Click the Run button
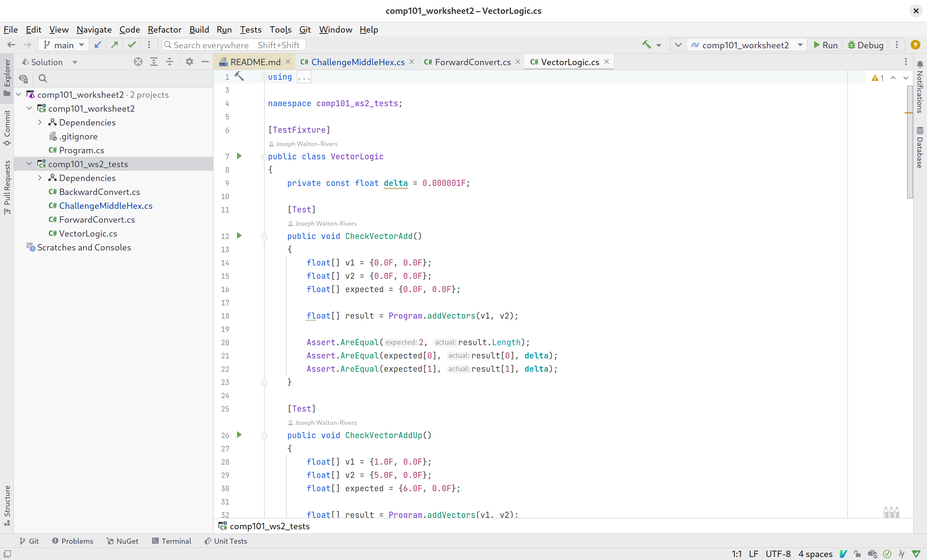The height and width of the screenshot is (560, 927). pyautogui.click(x=825, y=45)
